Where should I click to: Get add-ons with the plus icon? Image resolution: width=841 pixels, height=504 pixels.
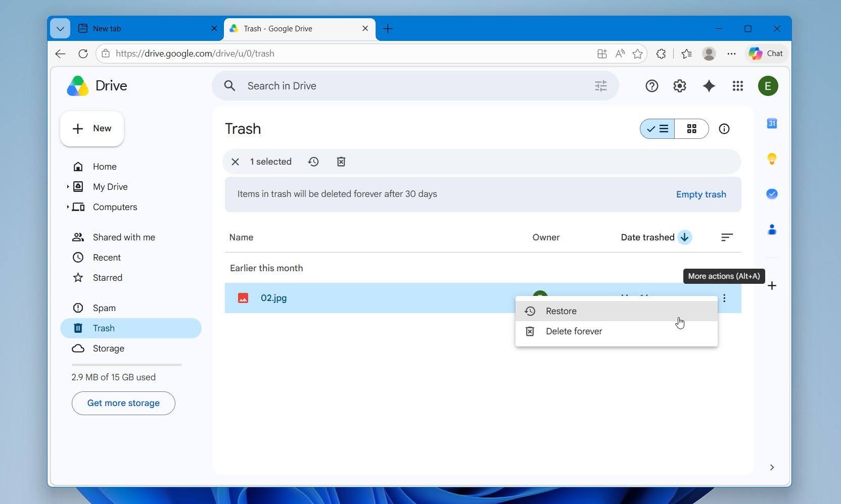tap(772, 286)
